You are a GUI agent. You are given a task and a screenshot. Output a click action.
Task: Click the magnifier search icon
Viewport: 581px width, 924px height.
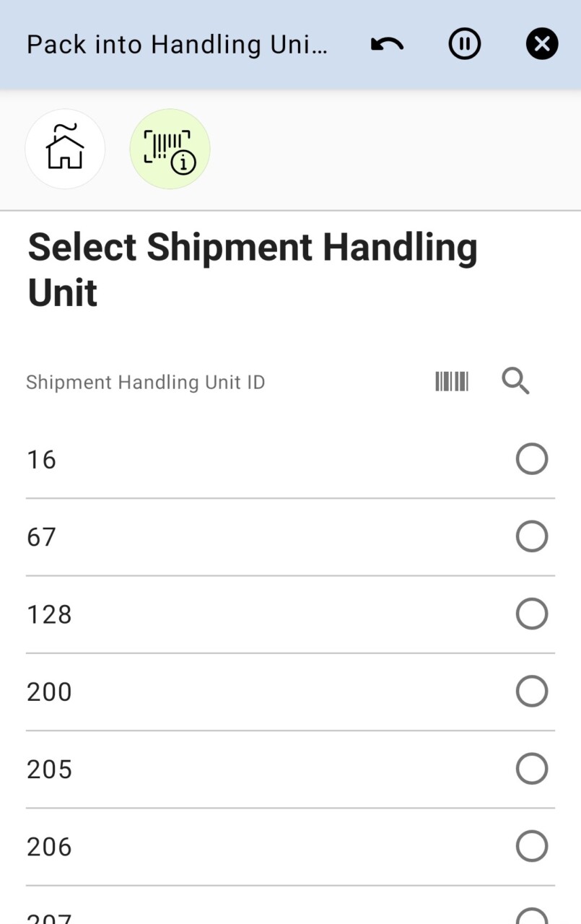coord(515,381)
